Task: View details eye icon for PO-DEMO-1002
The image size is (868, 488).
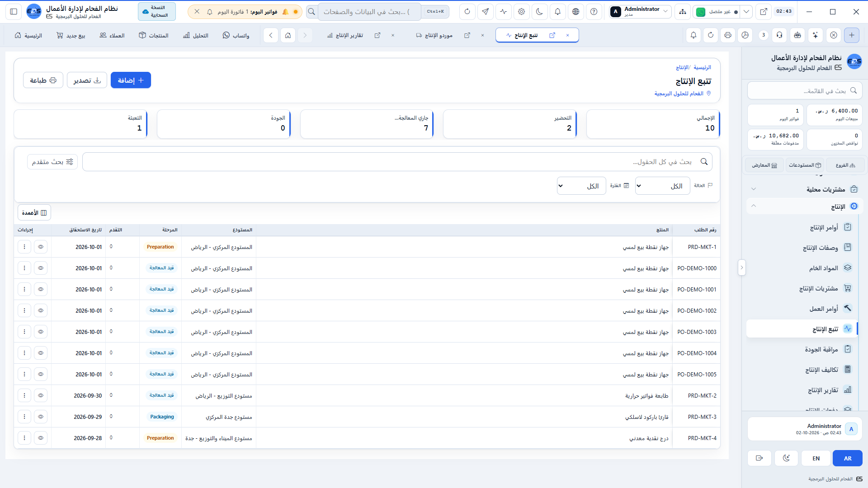Action: pos(41,311)
